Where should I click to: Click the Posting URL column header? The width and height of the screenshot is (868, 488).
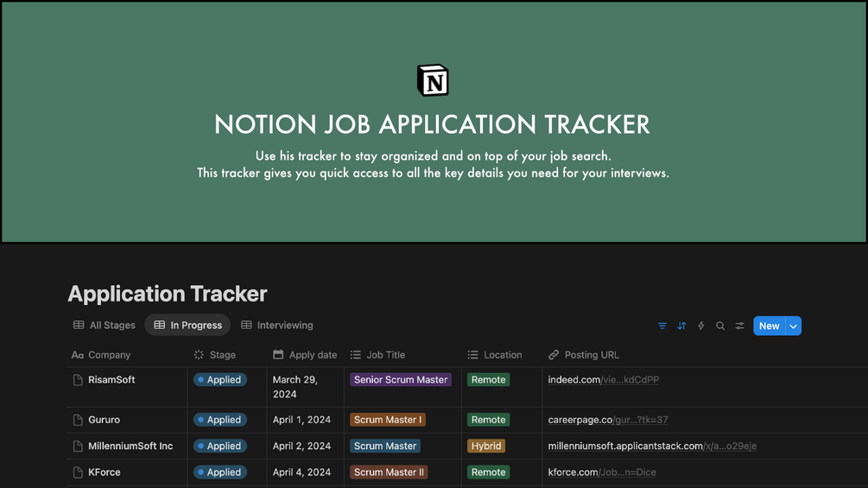[584, 355]
